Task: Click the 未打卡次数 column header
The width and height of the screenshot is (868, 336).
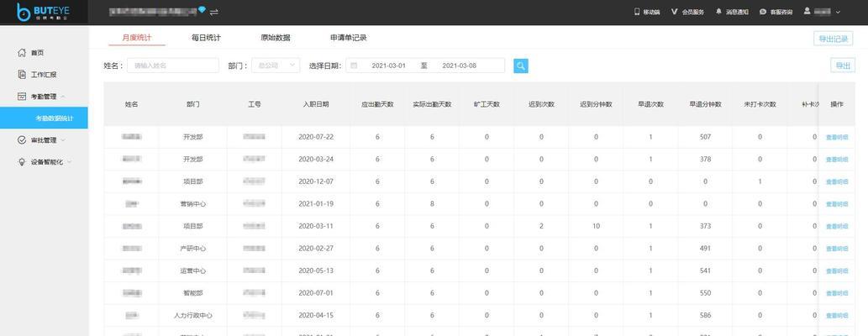Action: [x=760, y=104]
